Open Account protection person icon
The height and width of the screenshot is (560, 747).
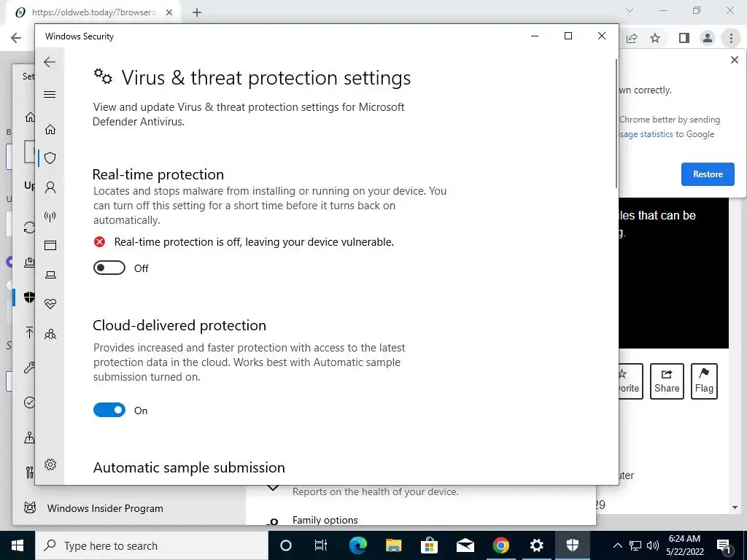pos(50,187)
